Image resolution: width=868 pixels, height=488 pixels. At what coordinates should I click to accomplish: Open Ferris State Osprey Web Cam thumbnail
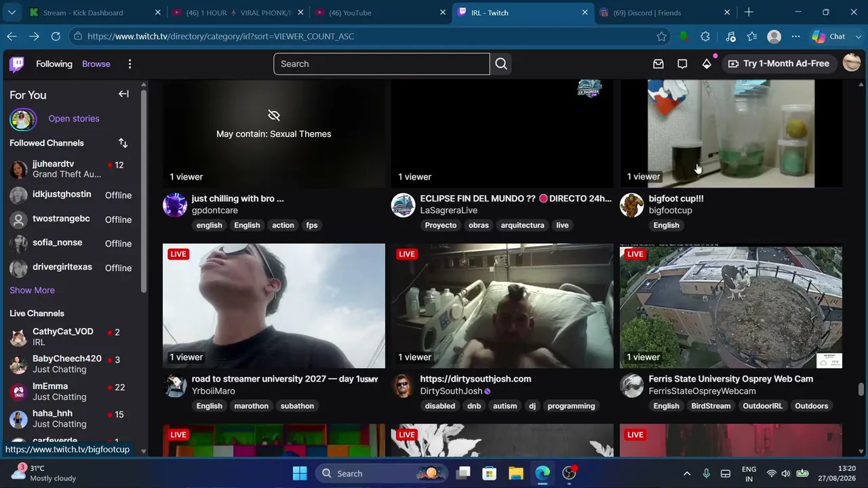coord(731,306)
